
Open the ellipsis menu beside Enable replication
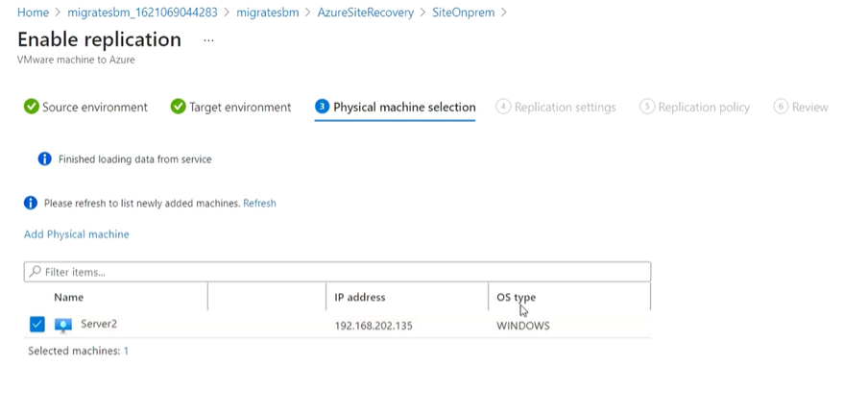[x=208, y=40]
